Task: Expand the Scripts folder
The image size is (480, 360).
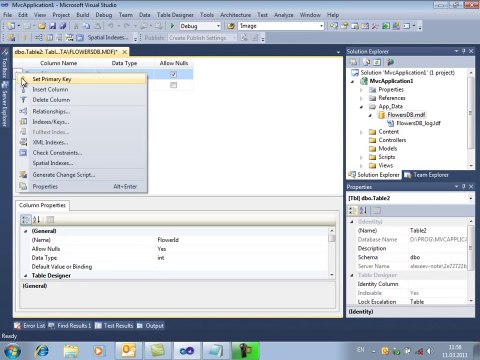Action: coord(361,157)
